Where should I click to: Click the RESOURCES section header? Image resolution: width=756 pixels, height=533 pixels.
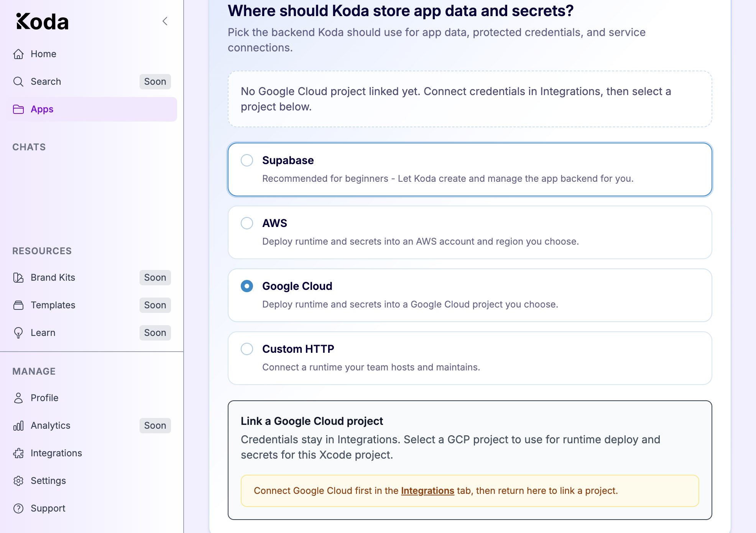[x=42, y=251]
